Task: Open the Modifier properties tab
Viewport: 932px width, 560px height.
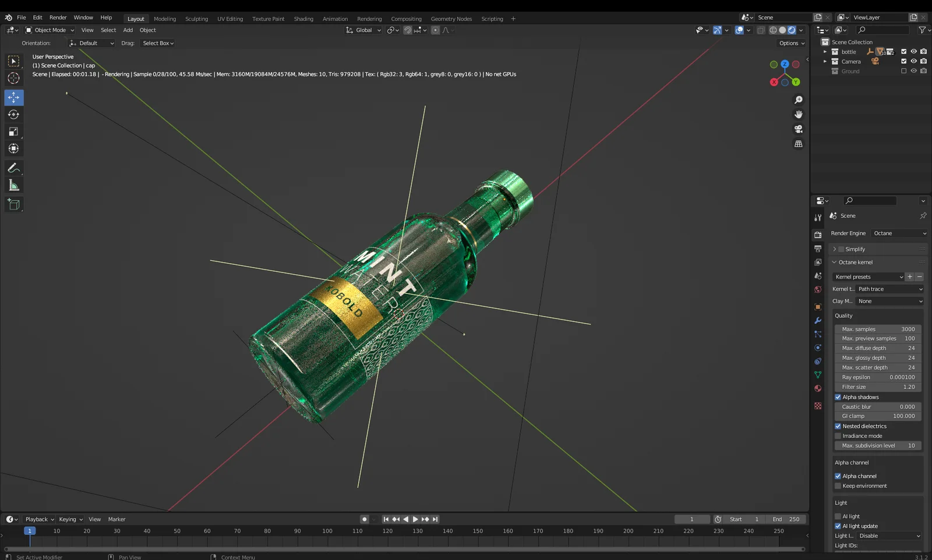Action: pyautogui.click(x=817, y=321)
